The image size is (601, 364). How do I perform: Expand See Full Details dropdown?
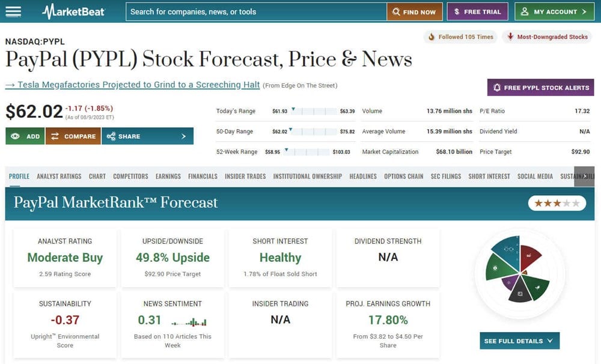coord(519,341)
